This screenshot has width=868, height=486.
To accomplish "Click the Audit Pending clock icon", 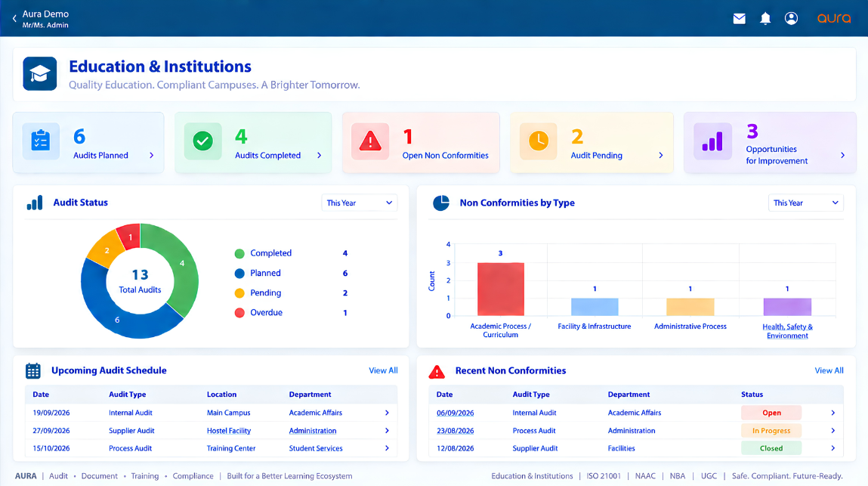I will pos(538,141).
